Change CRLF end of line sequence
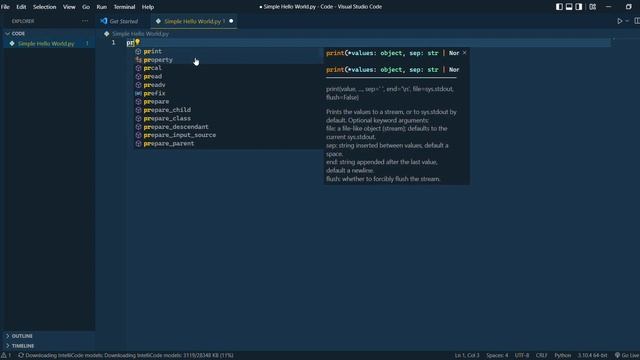Viewport: 640px width, 360px height. tap(542, 356)
